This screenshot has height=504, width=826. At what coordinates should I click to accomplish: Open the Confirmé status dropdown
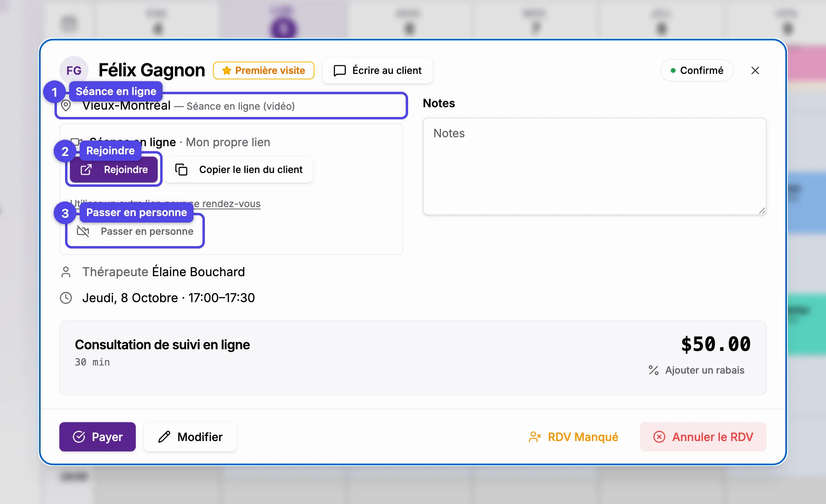point(697,70)
